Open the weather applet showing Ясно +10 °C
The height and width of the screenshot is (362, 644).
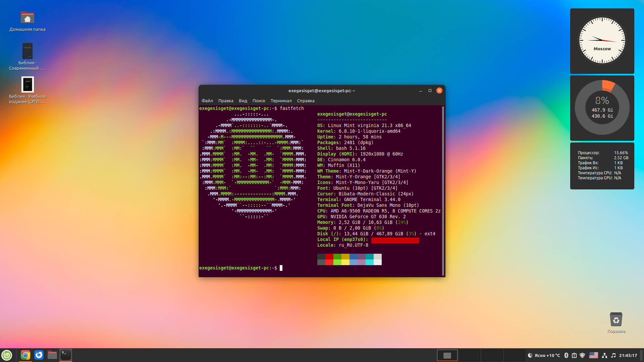pos(544,355)
